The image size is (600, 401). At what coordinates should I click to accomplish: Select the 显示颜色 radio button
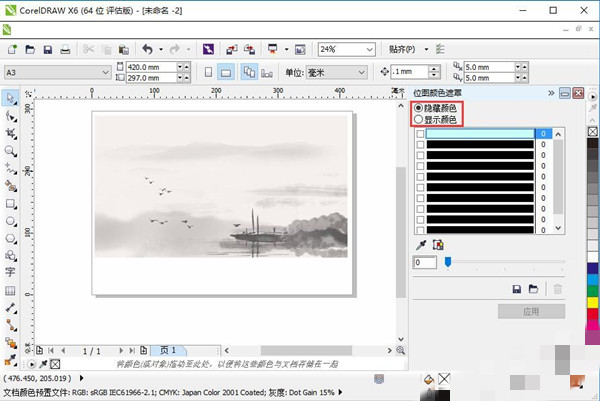pyautogui.click(x=419, y=119)
